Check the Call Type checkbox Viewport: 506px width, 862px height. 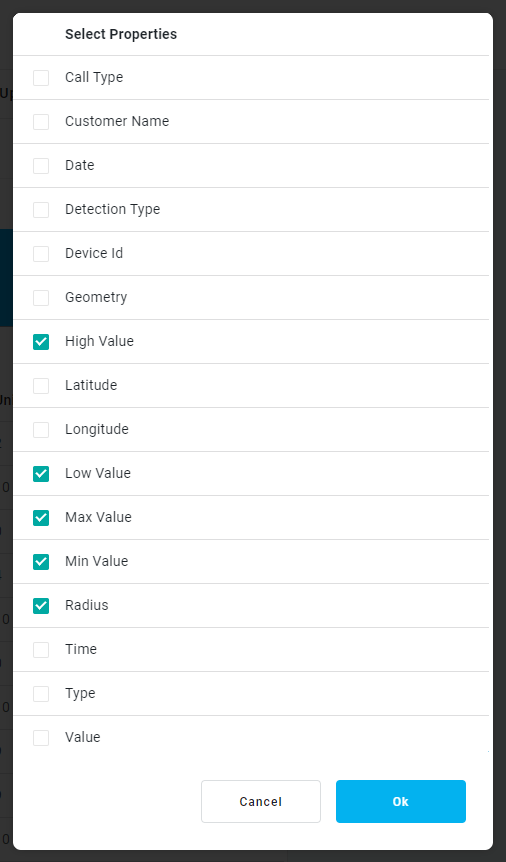41,78
